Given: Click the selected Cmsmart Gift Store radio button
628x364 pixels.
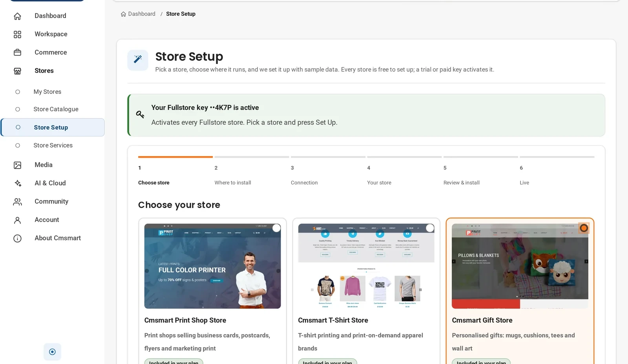Looking at the screenshot, I should (584, 228).
